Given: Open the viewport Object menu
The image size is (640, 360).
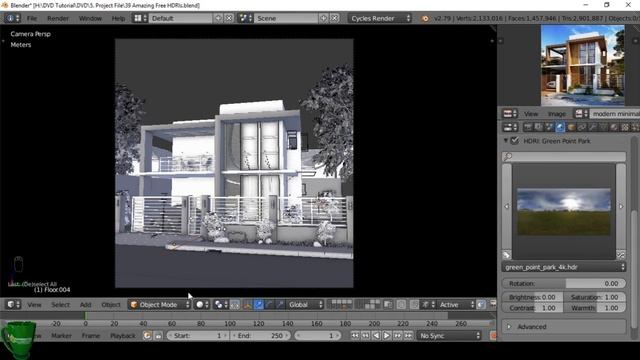Looking at the screenshot, I should [111, 304].
